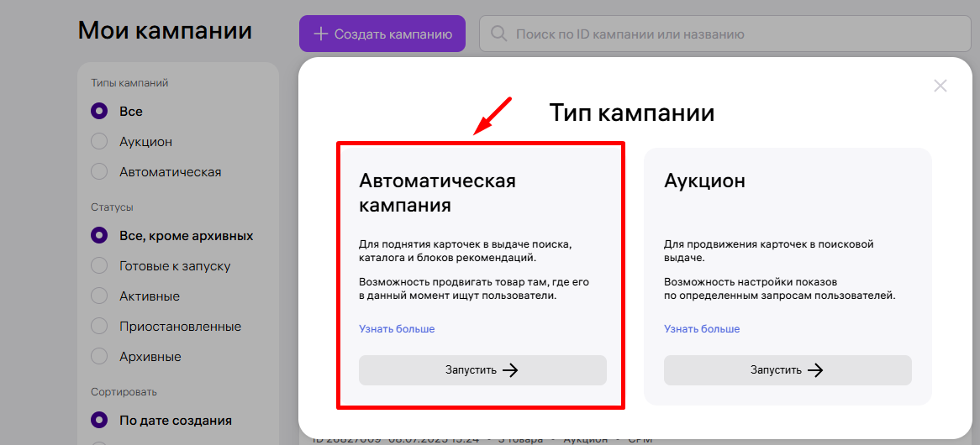Image resolution: width=980 pixels, height=445 pixels.
Task: Click the Тип кампании dialog title
Action: (632, 113)
